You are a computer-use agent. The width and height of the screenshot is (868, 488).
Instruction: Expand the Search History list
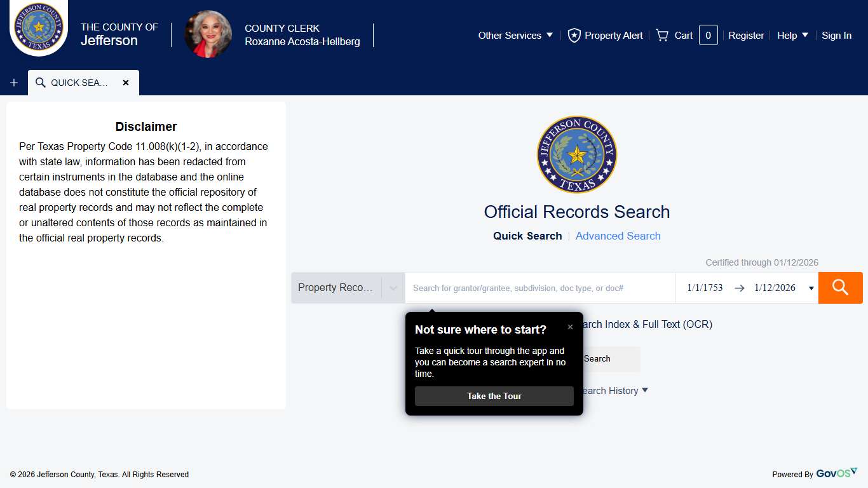[644, 390]
